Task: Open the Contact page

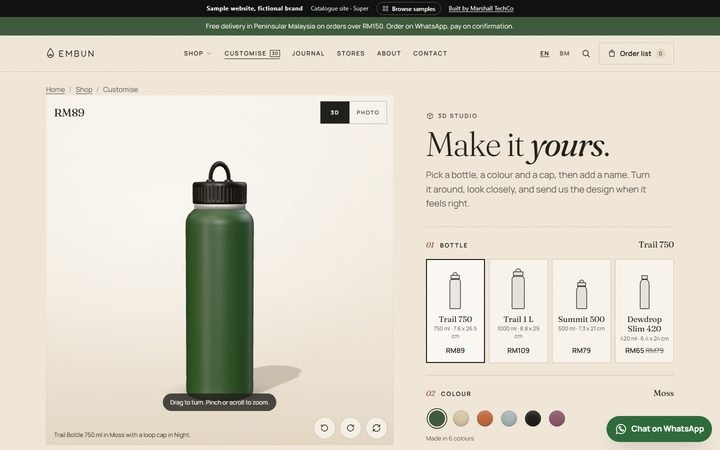Action: coord(430,53)
